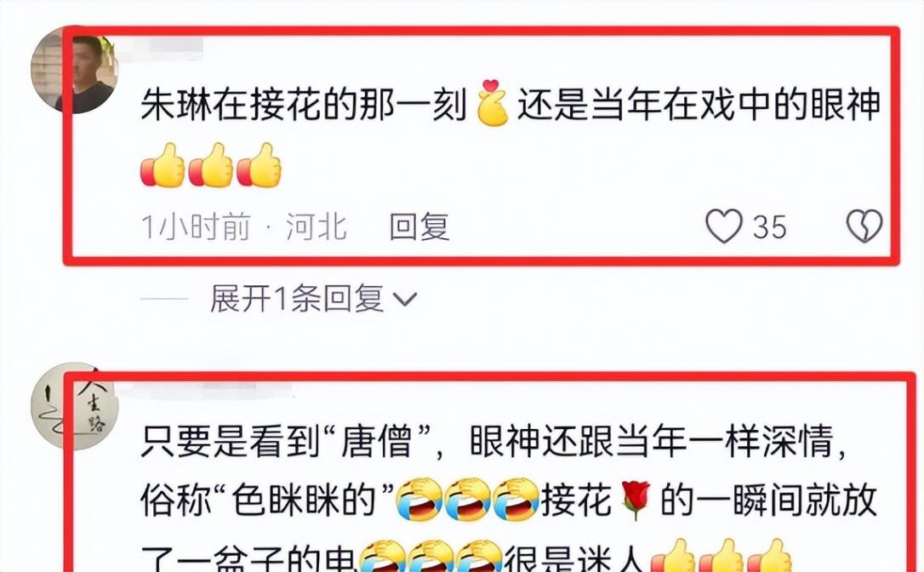Viewport: 924px width, 572px height.
Task: Reply to the 朱琳接花 comment via 回复
Action: [x=419, y=227]
